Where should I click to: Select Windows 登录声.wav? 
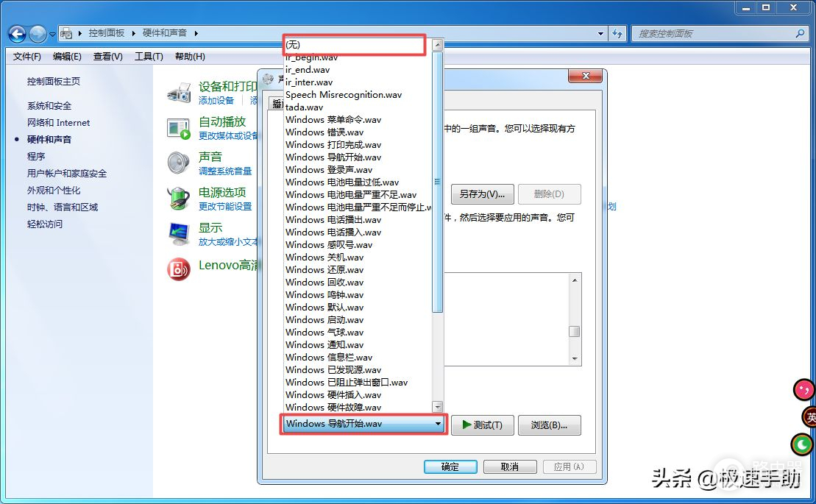point(358,169)
